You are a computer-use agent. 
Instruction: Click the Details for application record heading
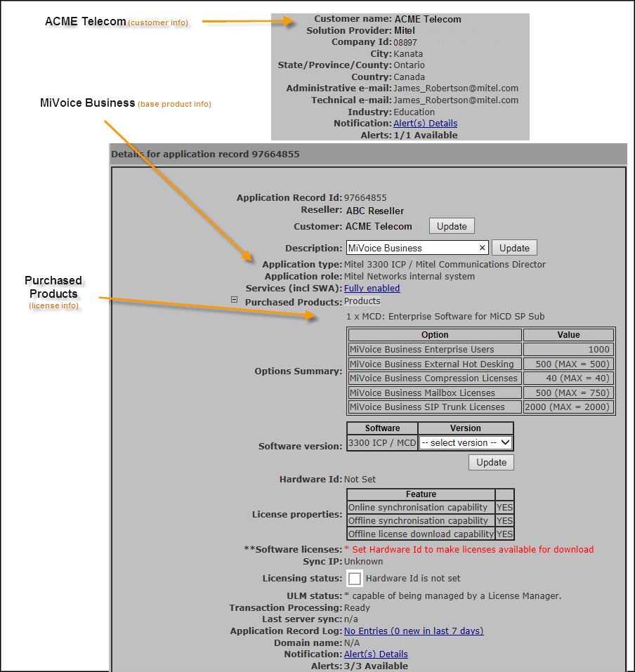[x=205, y=154]
